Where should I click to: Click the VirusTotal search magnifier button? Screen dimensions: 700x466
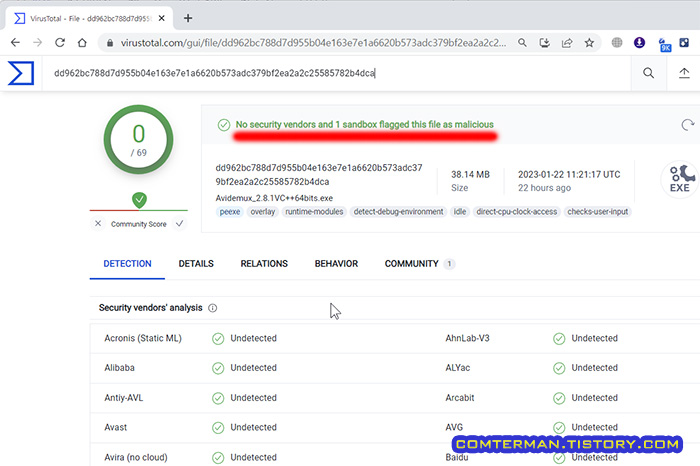coord(649,73)
